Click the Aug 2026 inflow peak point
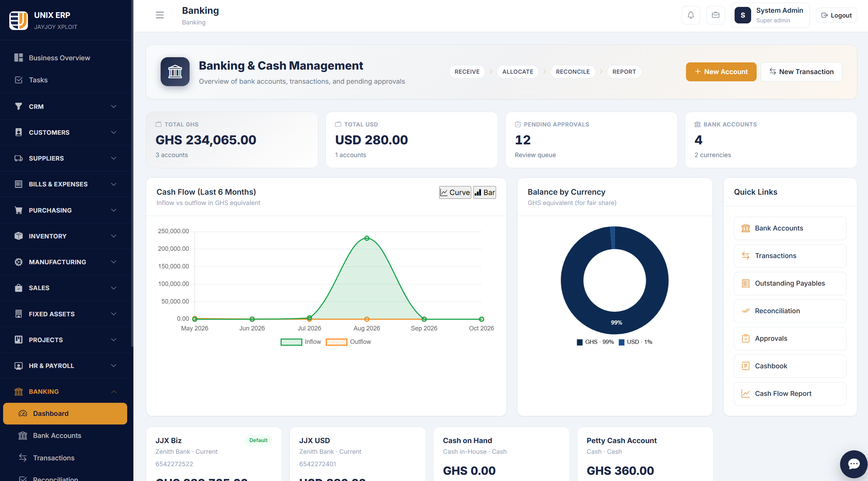The width and height of the screenshot is (868, 481). pyautogui.click(x=367, y=238)
